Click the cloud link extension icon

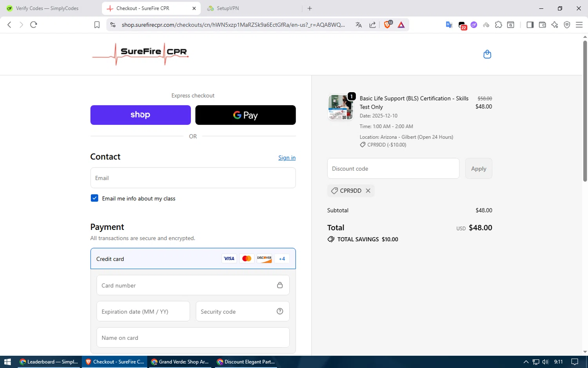486,25
